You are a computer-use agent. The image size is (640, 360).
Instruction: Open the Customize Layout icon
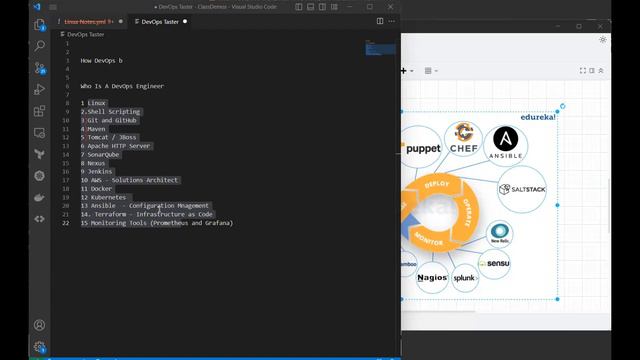pyautogui.click(x=334, y=7)
